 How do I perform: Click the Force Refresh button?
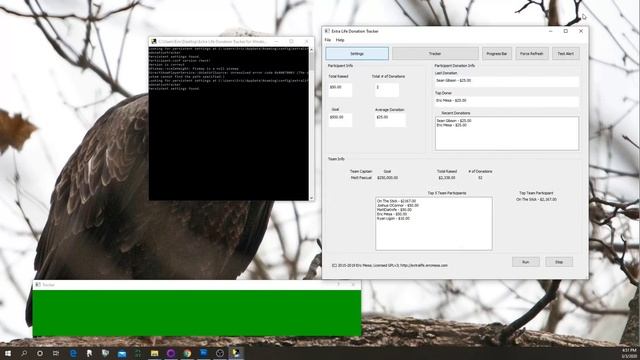coord(531,53)
